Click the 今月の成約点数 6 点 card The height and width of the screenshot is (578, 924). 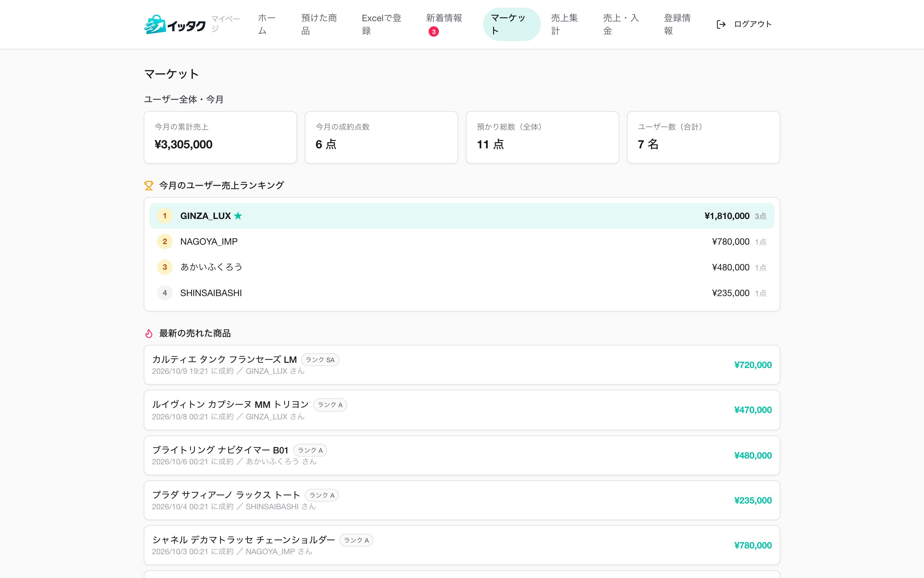pos(381,138)
